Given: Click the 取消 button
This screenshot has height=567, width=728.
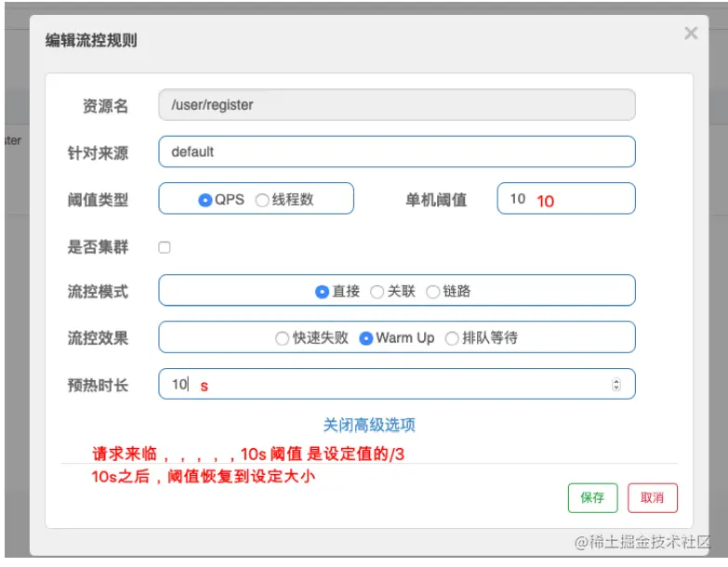Looking at the screenshot, I should pyautogui.click(x=653, y=498).
